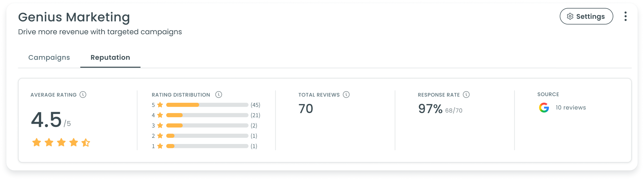Image resolution: width=644 pixels, height=180 pixels.
Task: Open the Settings button
Action: (x=586, y=16)
